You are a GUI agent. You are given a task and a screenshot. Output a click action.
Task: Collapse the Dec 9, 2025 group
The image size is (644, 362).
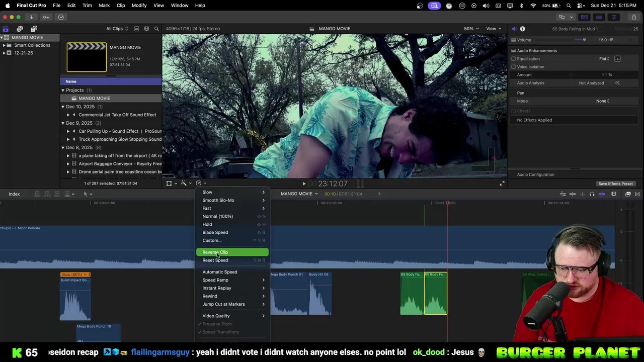point(63,123)
